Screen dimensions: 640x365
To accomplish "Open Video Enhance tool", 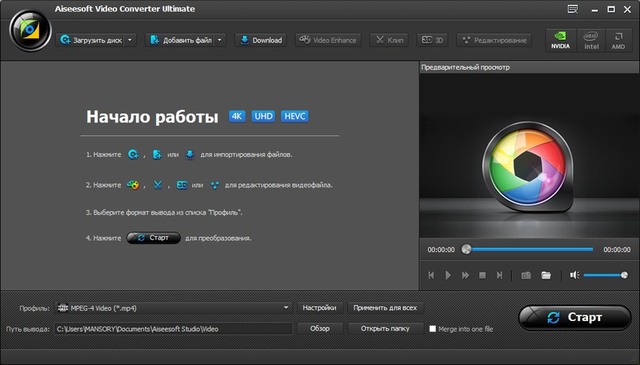I will (x=328, y=40).
